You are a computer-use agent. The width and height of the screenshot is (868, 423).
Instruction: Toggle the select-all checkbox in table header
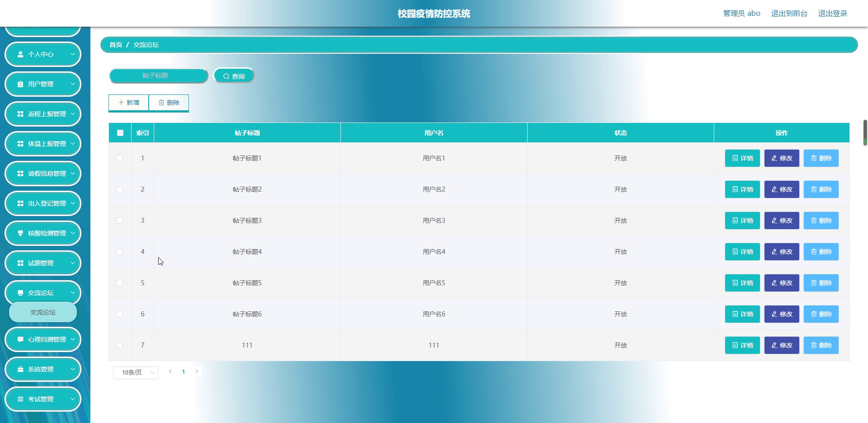click(x=120, y=133)
